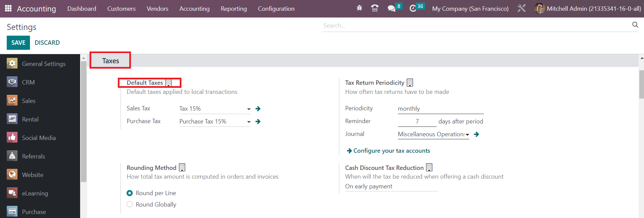Click the debug bug icon
Viewport: 644px width, 218px height.
359,8
